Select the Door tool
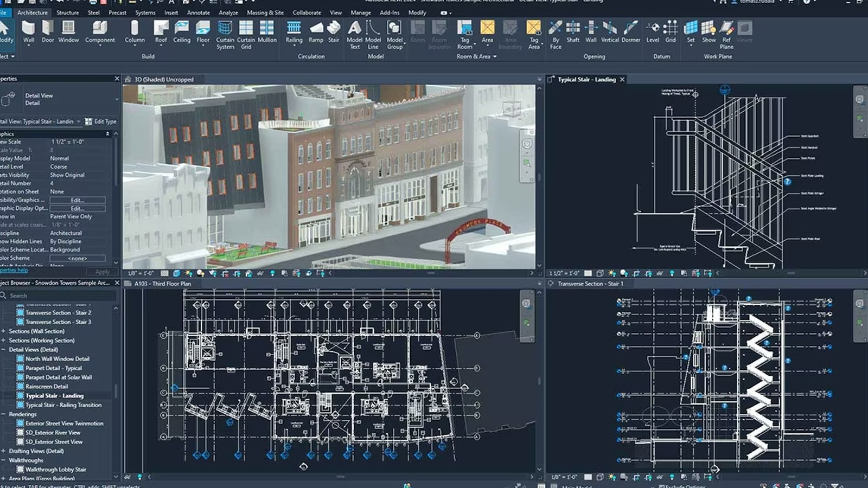Viewport: 868px width, 488px height. click(x=48, y=32)
